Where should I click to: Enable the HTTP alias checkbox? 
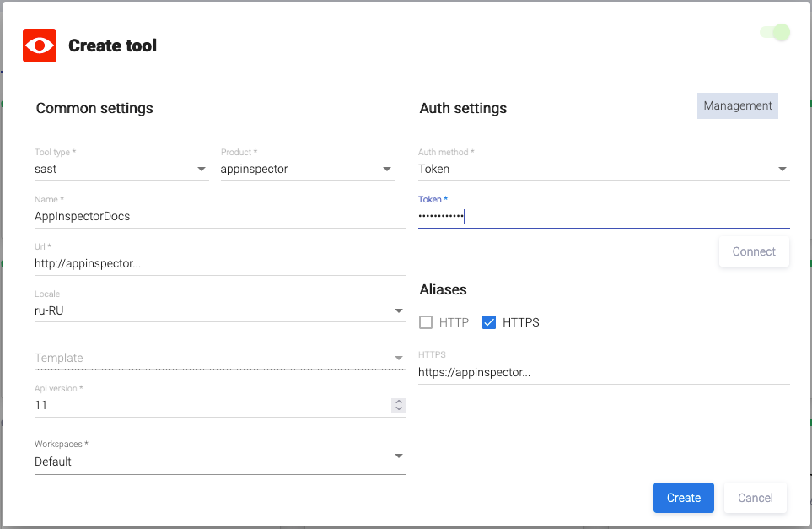tap(426, 322)
